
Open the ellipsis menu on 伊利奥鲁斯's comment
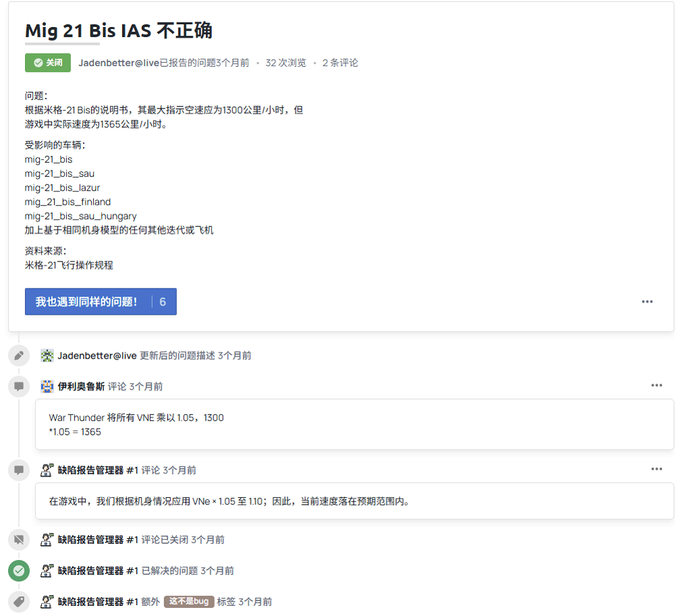point(657,385)
